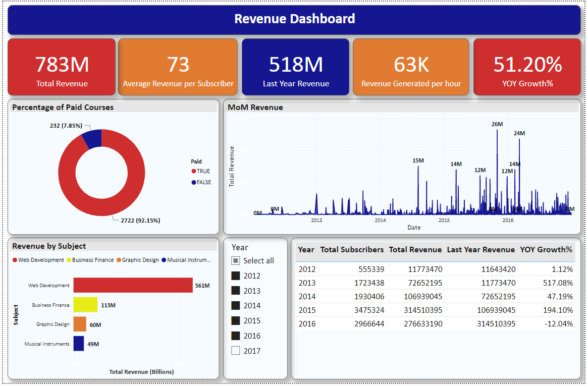Select Graphic Design legend dot
Image resolution: width=588 pixels, height=387 pixels.
119,260
